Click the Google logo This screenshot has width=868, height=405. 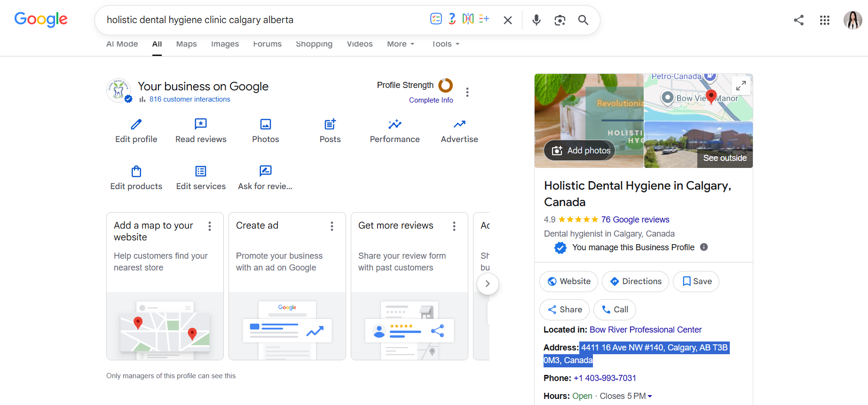pos(41,20)
